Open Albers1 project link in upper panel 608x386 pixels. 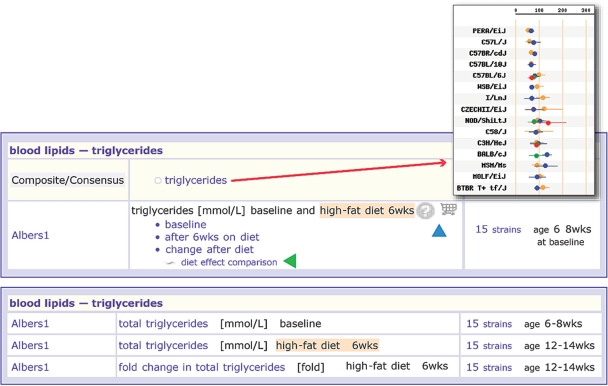[x=30, y=235]
